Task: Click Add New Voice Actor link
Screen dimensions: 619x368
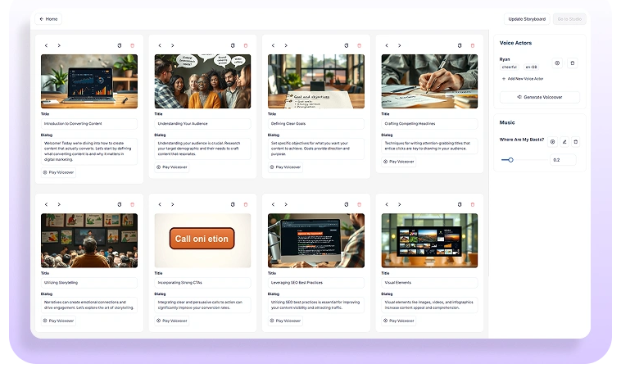Action: [x=522, y=79]
